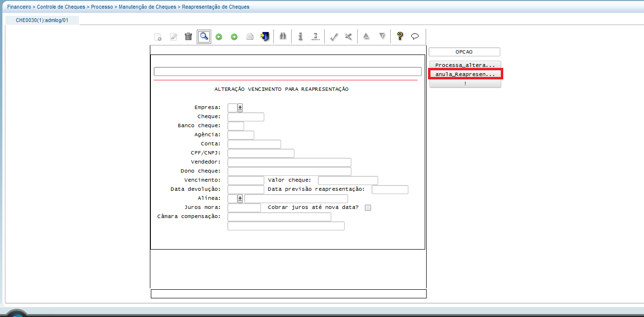Click the printer icon in toolbar
This screenshot has height=317, width=644.
249,37
